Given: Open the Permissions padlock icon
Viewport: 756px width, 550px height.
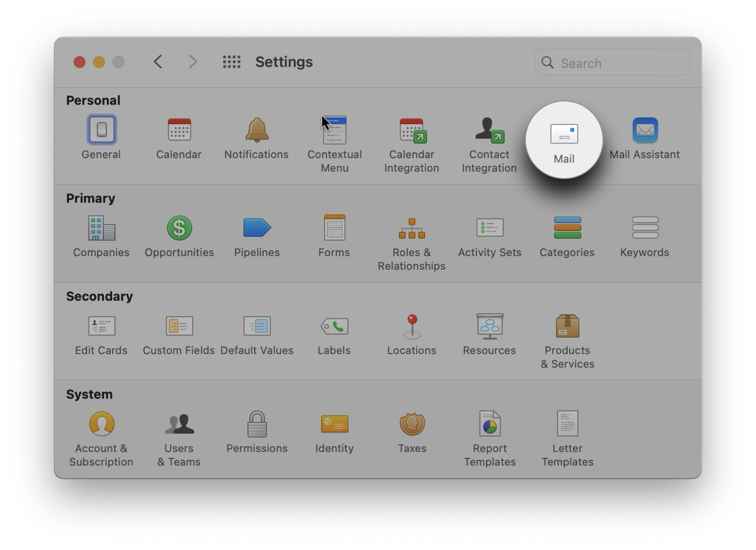Looking at the screenshot, I should point(257,424).
